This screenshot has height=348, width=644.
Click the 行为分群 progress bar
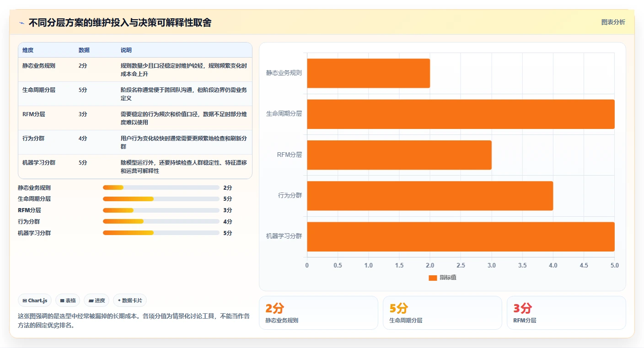[x=161, y=222]
